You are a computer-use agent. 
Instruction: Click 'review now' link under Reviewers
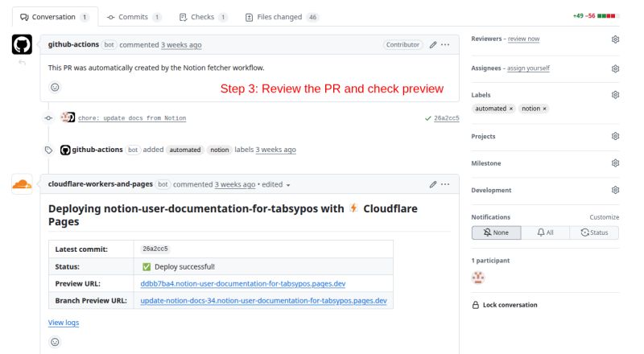[x=524, y=39]
